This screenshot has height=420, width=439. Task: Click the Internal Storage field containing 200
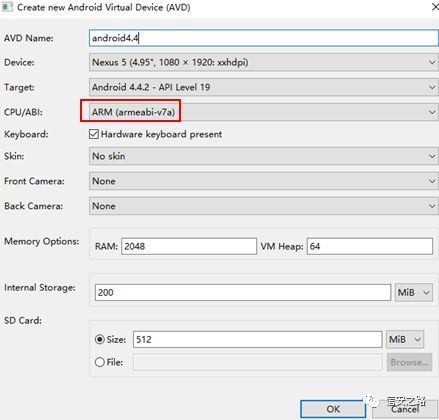click(243, 292)
